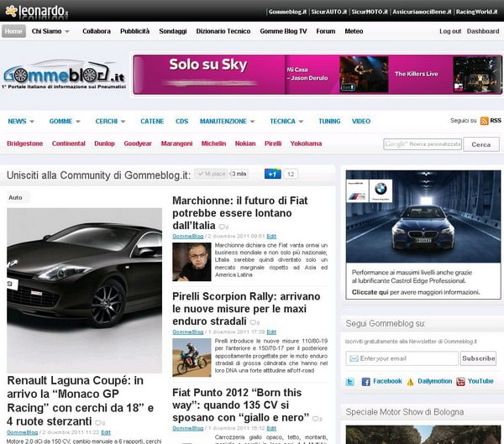Open the Twitter bird icon
Image resolution: width=504 pixels, height=444 pixels.
tap(350, 381)
